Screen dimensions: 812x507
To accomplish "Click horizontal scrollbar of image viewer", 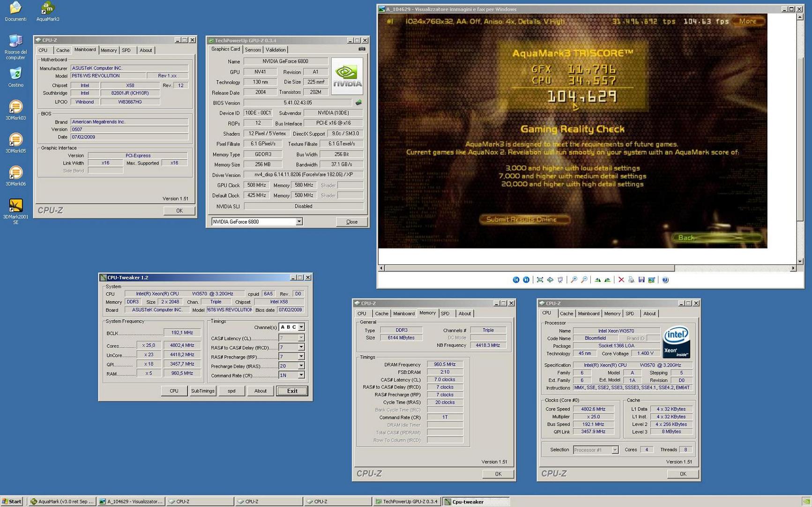I will pyautogui.click(x=529, y=268).
